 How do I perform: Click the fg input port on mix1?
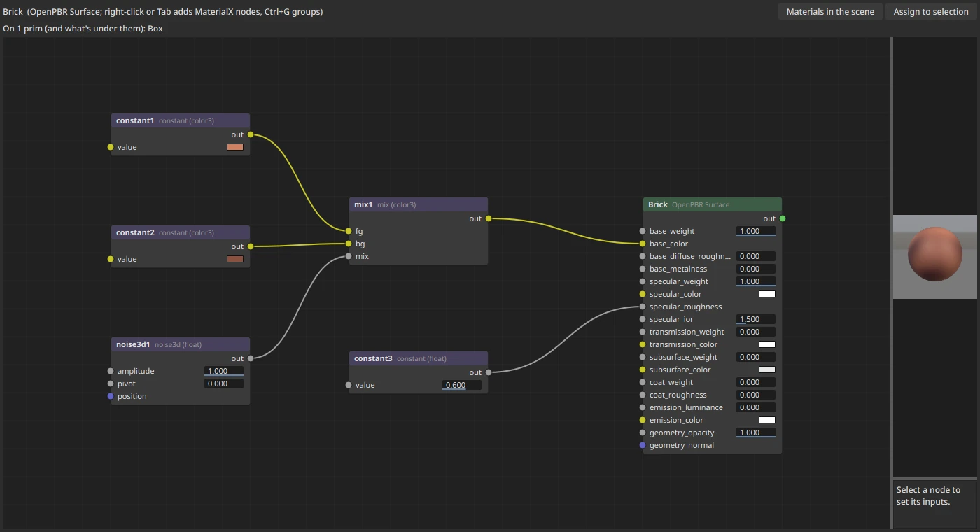point(349,231)
